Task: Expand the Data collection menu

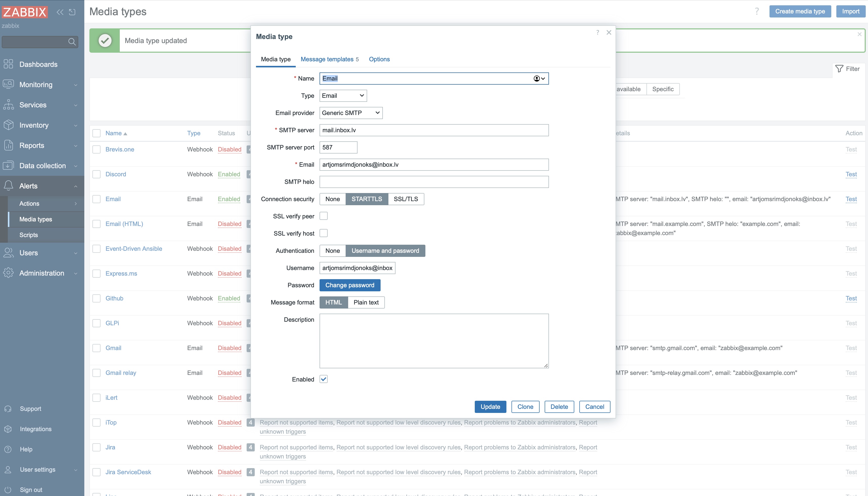Action: 76,166
